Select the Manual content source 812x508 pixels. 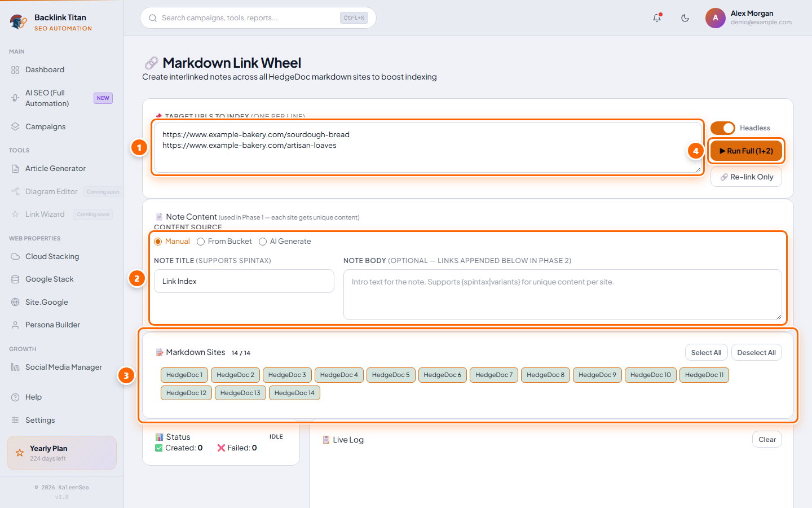(x=158, y=242)
